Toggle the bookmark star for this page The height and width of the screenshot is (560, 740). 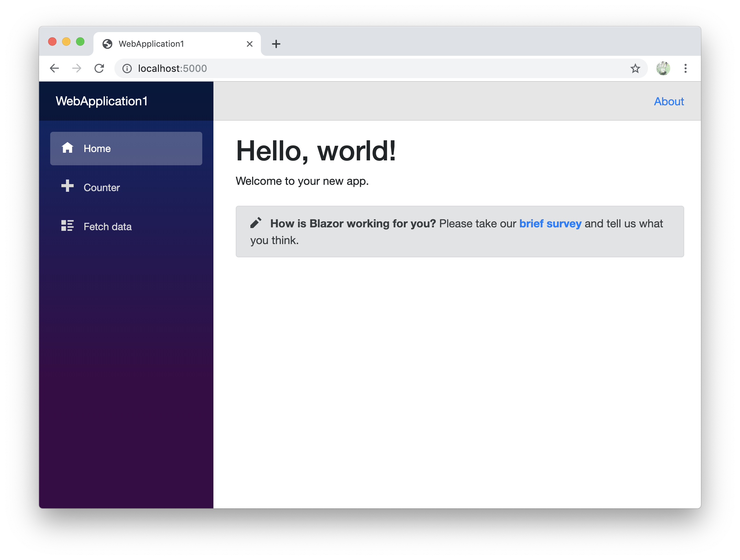(x=636, y=68)
